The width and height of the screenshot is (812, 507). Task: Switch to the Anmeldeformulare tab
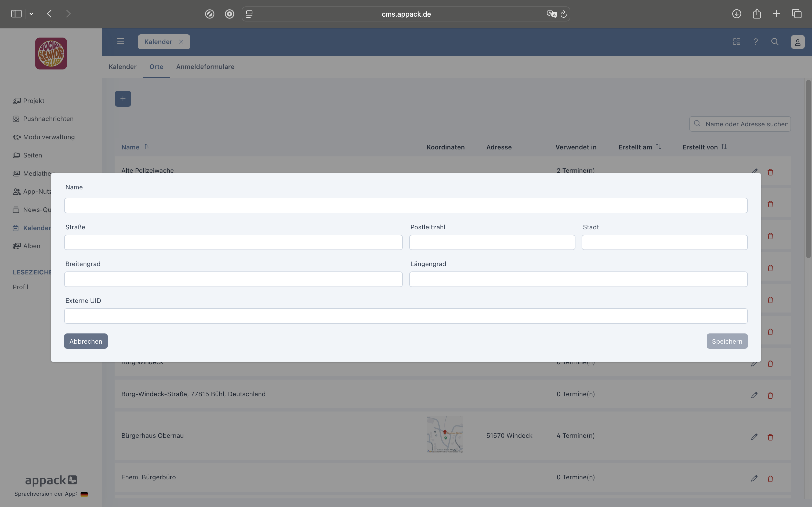pos(205,67)
